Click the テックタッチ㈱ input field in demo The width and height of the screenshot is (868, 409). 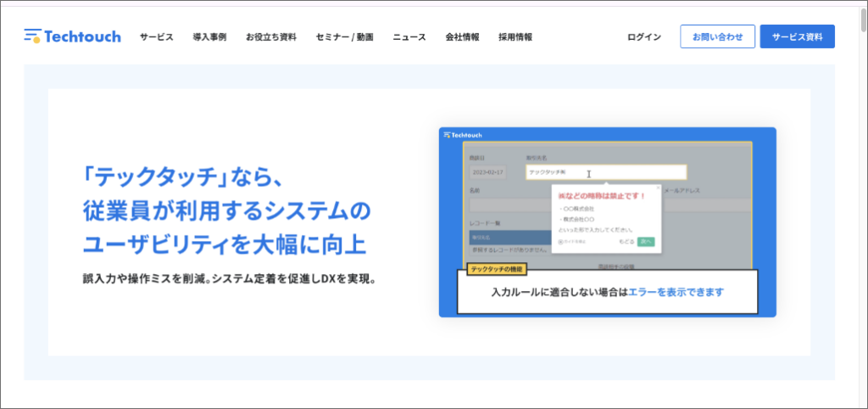coord(606,172)
